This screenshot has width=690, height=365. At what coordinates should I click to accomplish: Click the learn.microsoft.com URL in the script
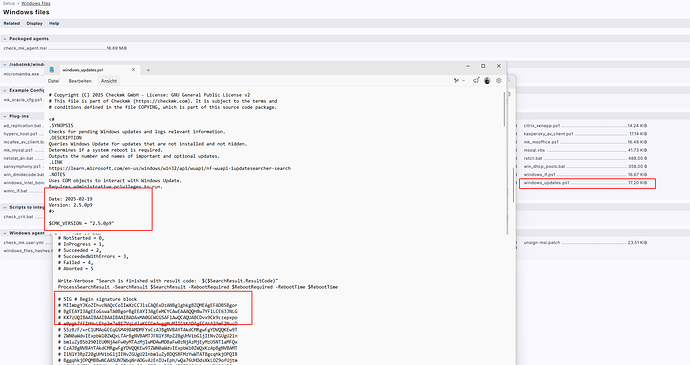[169, 168]
